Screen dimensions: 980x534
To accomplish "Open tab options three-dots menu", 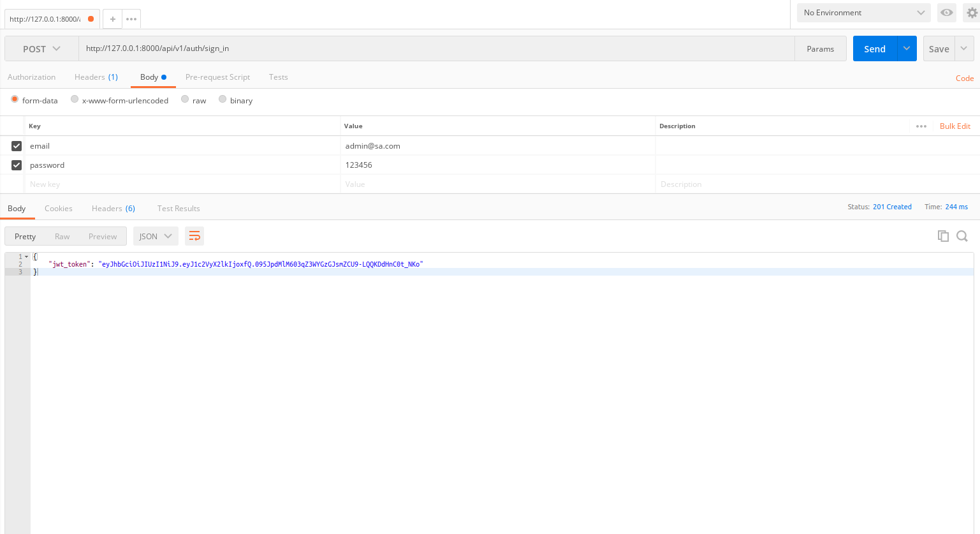I will coord(131,19).
